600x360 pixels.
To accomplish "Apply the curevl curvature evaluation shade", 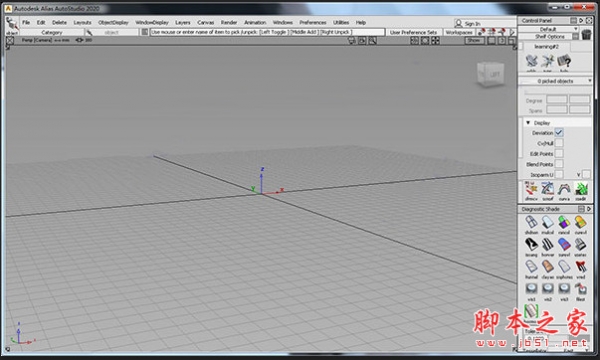I will (580, 222).
